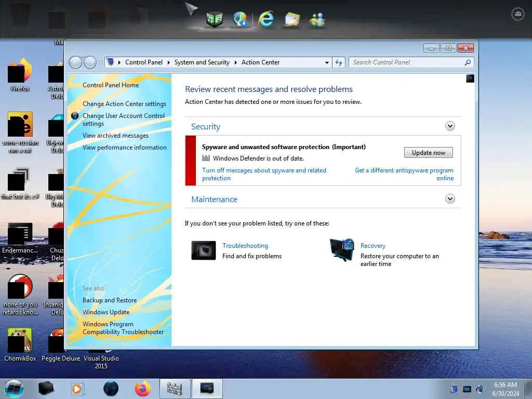Open the mail envelope icon in top dock
Image resolution: width=532 pixels, height=399 pixels.
point(292,19)
